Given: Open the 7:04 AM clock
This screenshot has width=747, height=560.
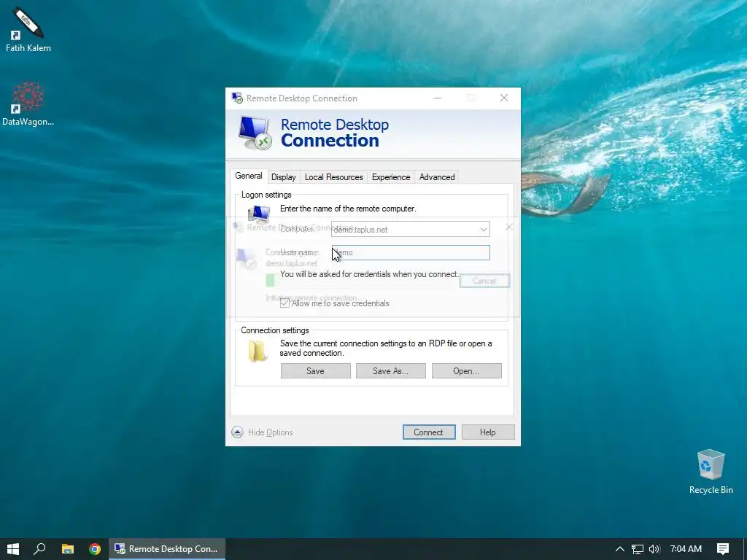Looking at the screenshot, I should pos(686,548).
